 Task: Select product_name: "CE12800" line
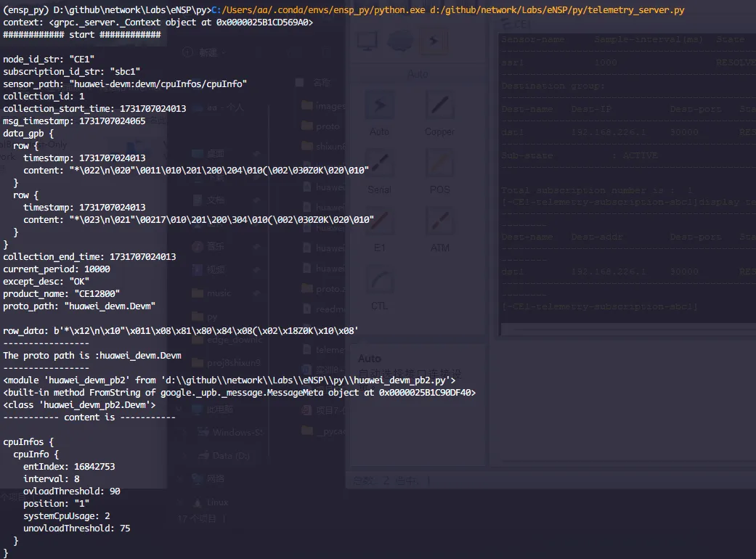pyautogui.click(x=61, y=294)
